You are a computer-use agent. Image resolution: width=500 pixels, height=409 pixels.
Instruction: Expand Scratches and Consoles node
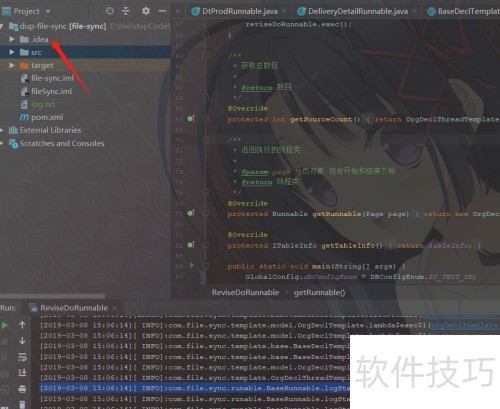[2, 143]
